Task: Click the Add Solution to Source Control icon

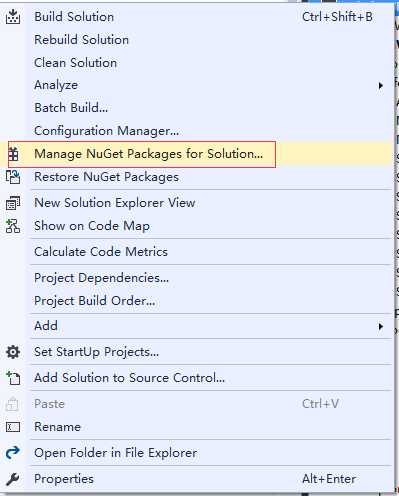Action: 13,378
